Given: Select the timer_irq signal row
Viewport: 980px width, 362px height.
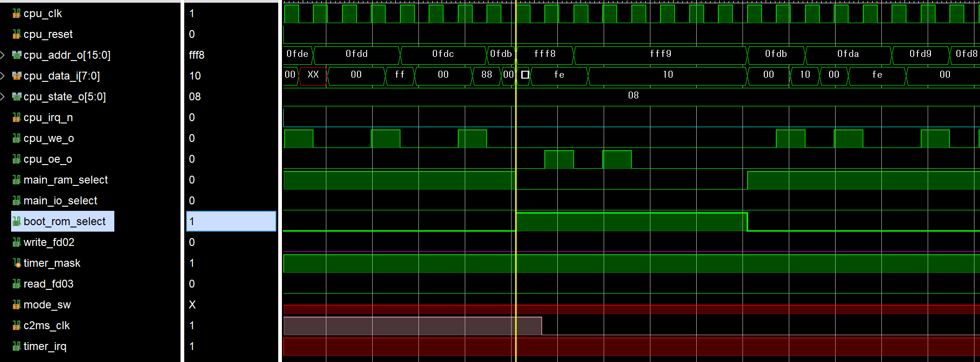Looking at the screenshot, I should point(45,346).
